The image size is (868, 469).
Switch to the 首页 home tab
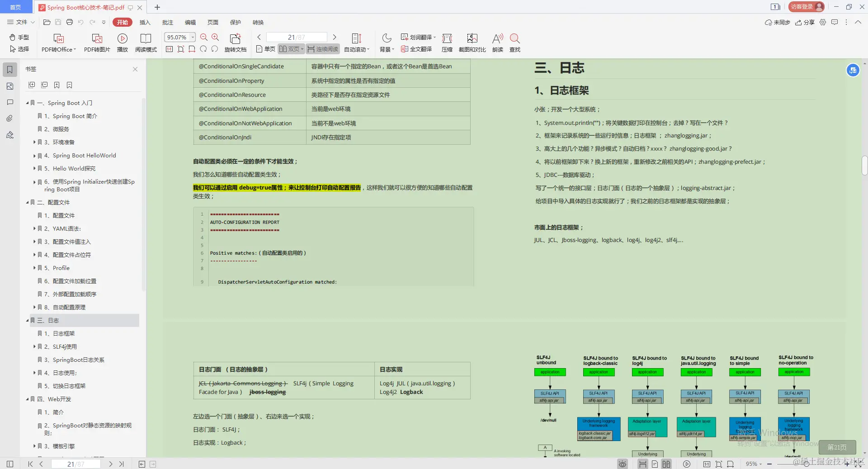pyautogui.click(x=16, y=7)
